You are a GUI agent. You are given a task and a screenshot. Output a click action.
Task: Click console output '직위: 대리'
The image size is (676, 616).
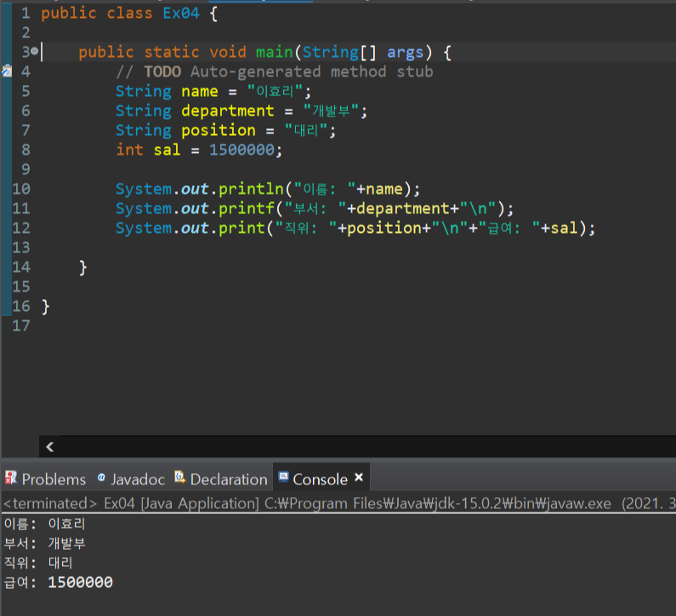pyautogui.click(x=38, y=562)
